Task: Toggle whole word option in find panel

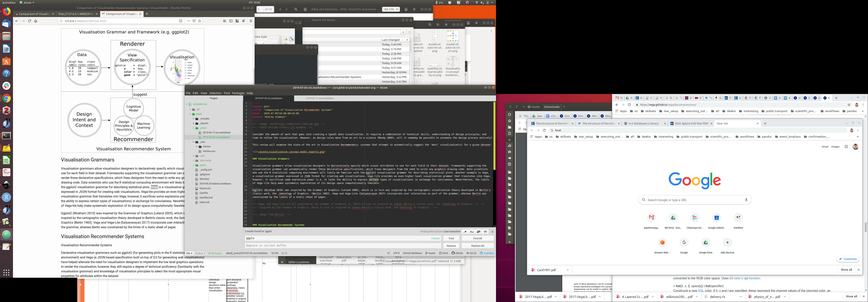Action: (x=486, y=232)
